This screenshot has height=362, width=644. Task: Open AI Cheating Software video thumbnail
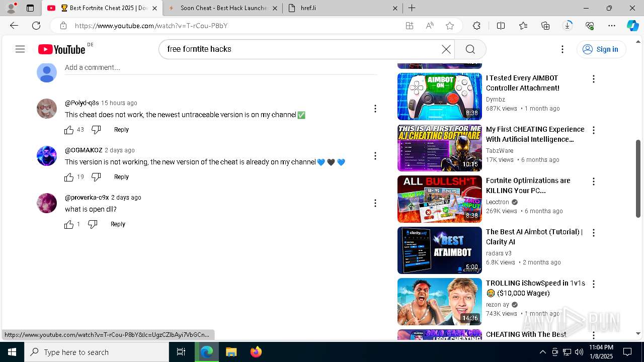coord(440,148)
